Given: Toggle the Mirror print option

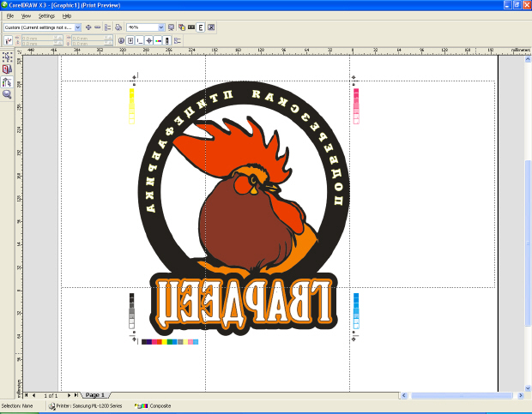Looking at the screenshot, I should click(201, 27).
